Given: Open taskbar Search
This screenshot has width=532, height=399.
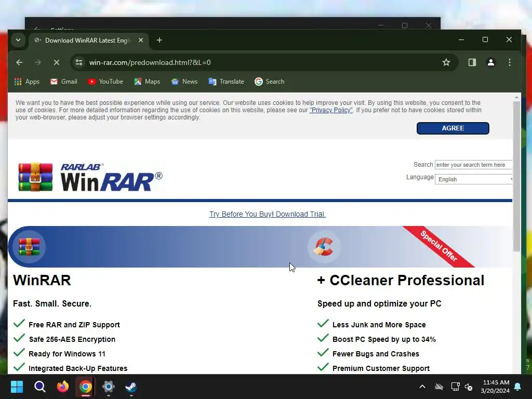Looking at the screenshot, I should [39, 387].
